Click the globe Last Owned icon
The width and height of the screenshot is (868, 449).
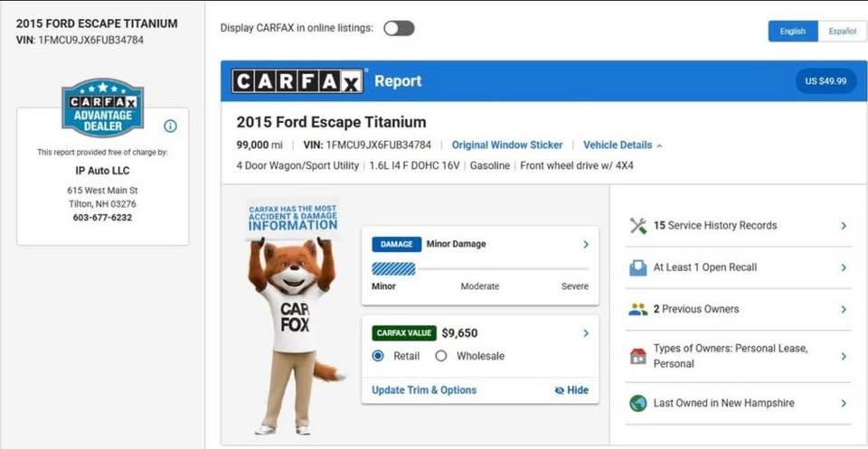coord(637,403)
